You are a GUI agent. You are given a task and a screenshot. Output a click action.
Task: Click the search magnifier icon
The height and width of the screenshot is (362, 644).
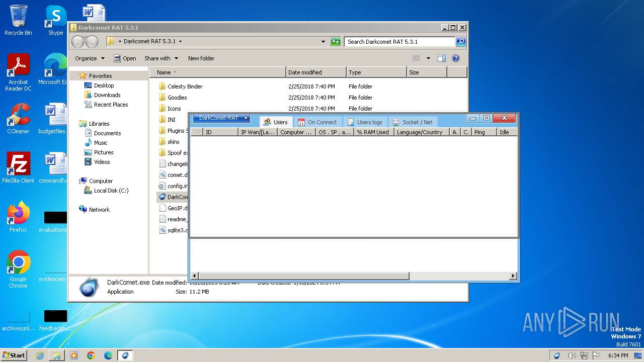461,42
